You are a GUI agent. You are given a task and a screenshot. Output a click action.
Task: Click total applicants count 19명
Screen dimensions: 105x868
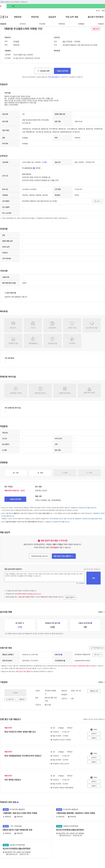20,627
